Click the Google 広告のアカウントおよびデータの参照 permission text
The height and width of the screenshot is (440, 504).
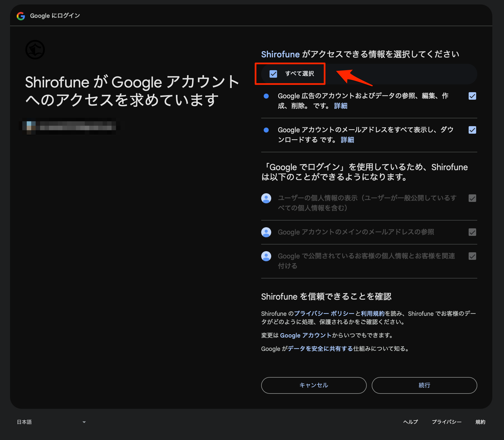[363, 101]
